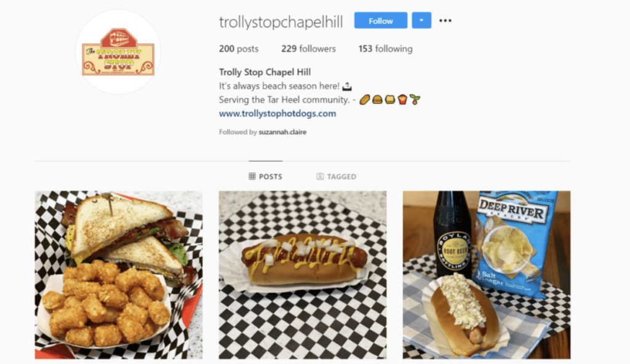Select the trollystopchapelhill username heading
Screen dimensions: 630x364
[281, 22]
